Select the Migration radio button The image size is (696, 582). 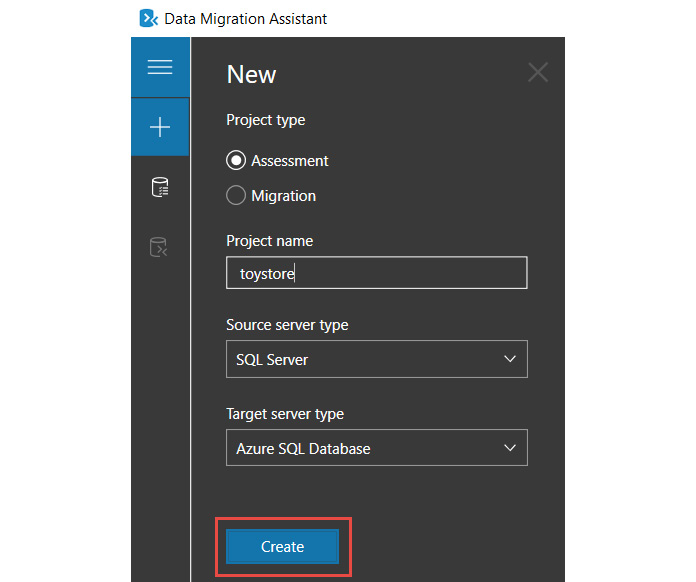coord(236,196)
